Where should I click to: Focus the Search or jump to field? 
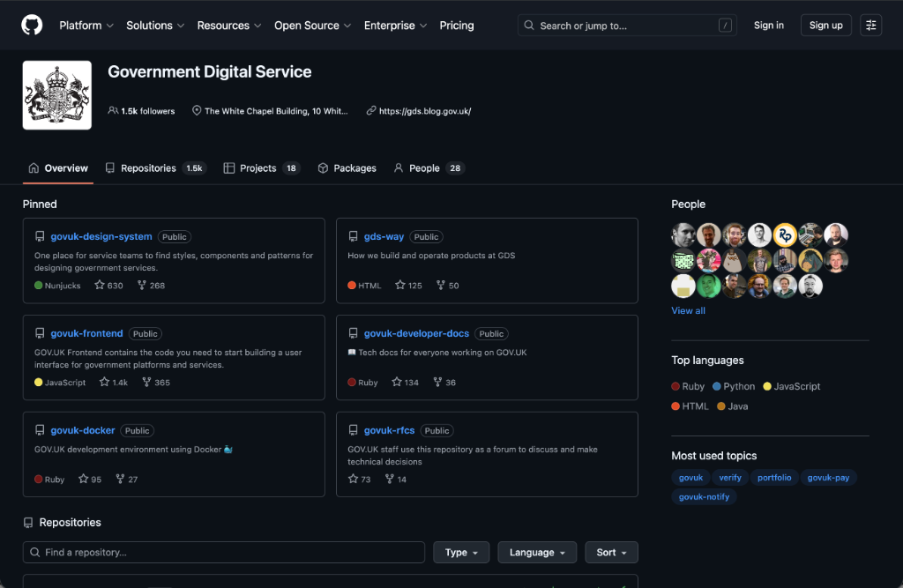tap(627, 26)
